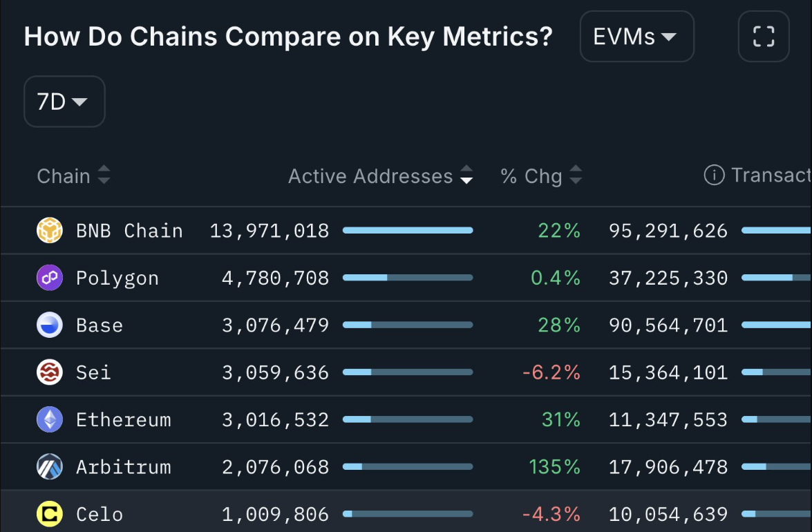Click the BNB Chain logo icon
Image resolution: width=812 pixels, height=532 pixels.
50,230
